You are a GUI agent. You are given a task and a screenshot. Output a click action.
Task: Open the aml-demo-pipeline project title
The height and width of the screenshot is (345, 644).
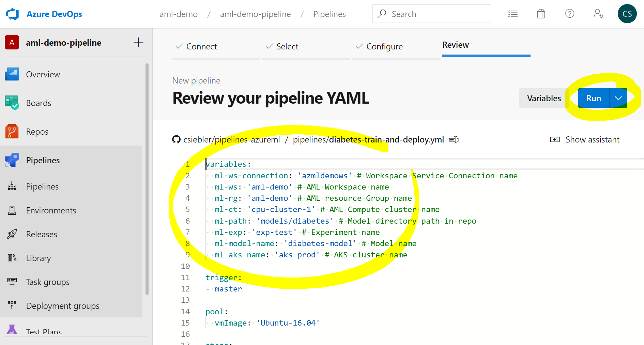[64, 43]
